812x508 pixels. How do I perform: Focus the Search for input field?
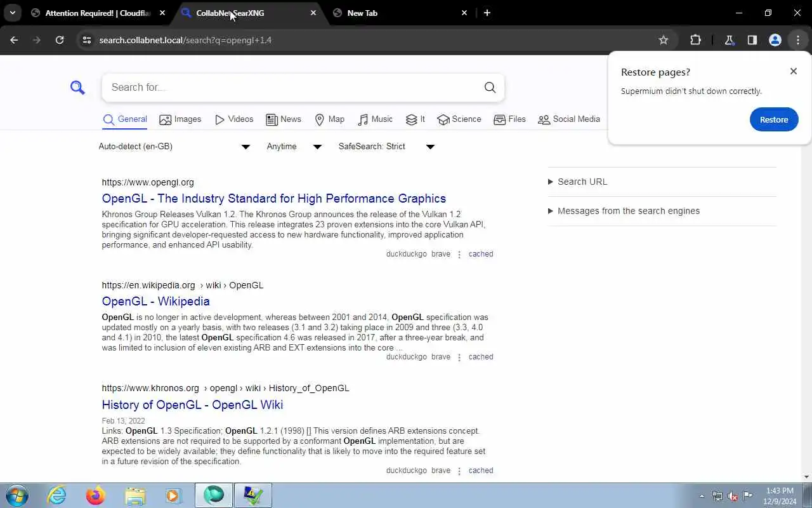tap(291, 88)
